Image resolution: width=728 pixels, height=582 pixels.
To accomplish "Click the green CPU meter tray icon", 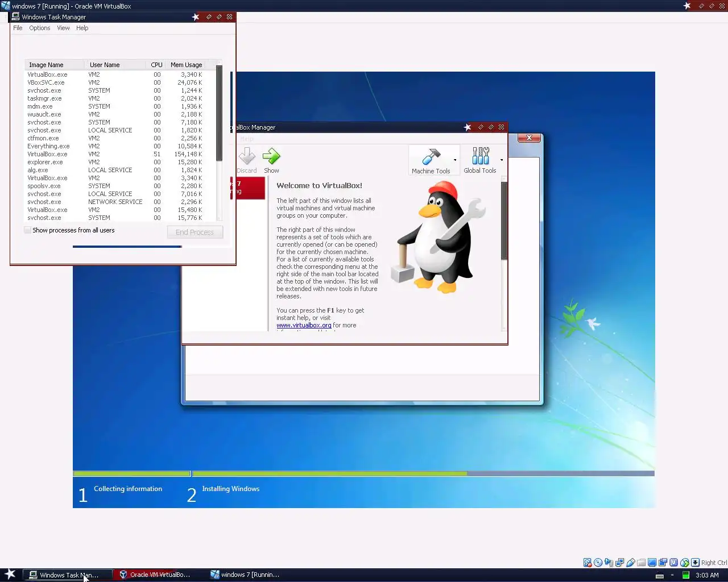I will click(x=686, y=575).
